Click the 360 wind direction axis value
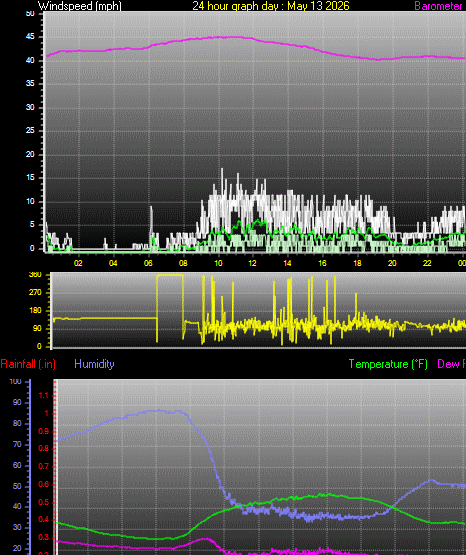Image resolution: width=466 pixels, height=555 pixels. [x=35, y=275]
